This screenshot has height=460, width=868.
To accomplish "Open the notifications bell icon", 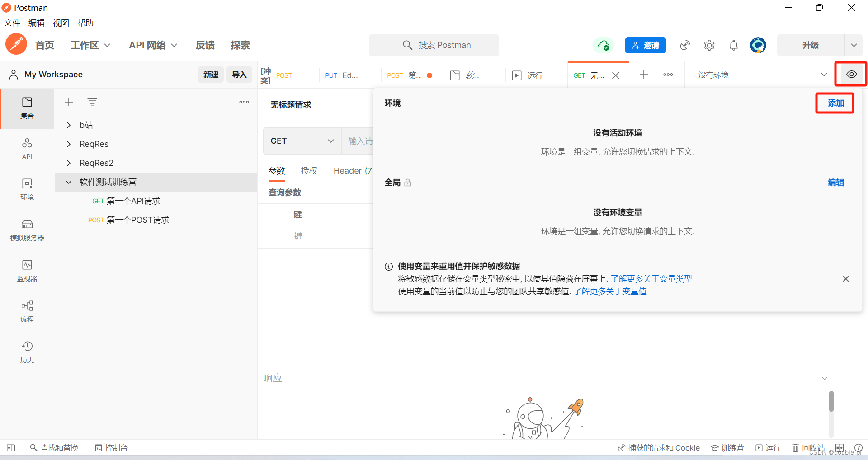I will pos(734,45).
